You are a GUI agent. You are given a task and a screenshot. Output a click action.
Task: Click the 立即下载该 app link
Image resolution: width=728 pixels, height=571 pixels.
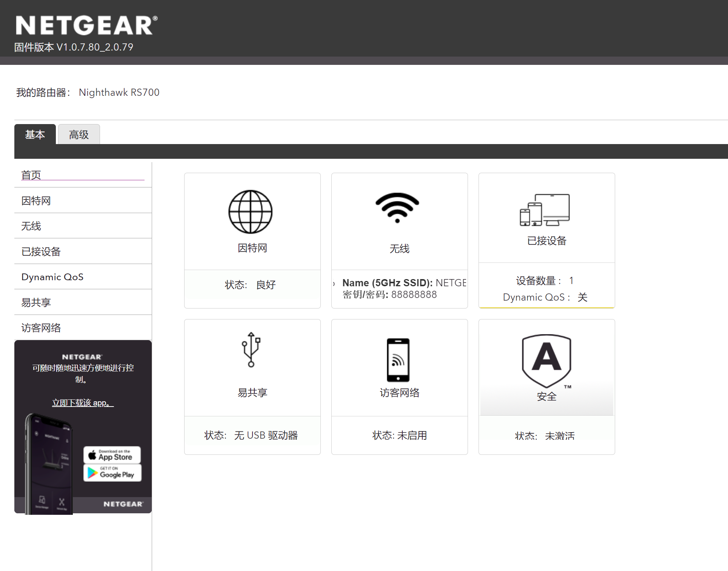(x=83, y=403)
